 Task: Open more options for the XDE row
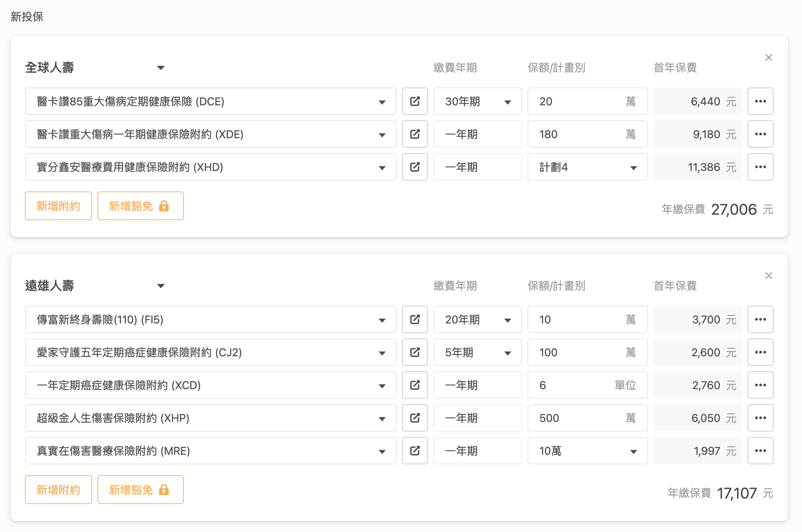(x=760, y=134)
